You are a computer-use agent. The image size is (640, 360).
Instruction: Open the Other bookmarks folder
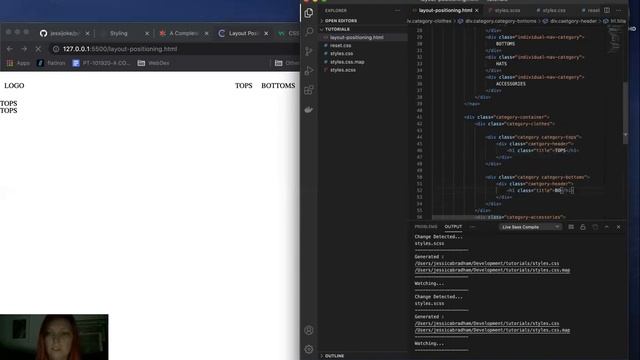(x=287, y=63)
